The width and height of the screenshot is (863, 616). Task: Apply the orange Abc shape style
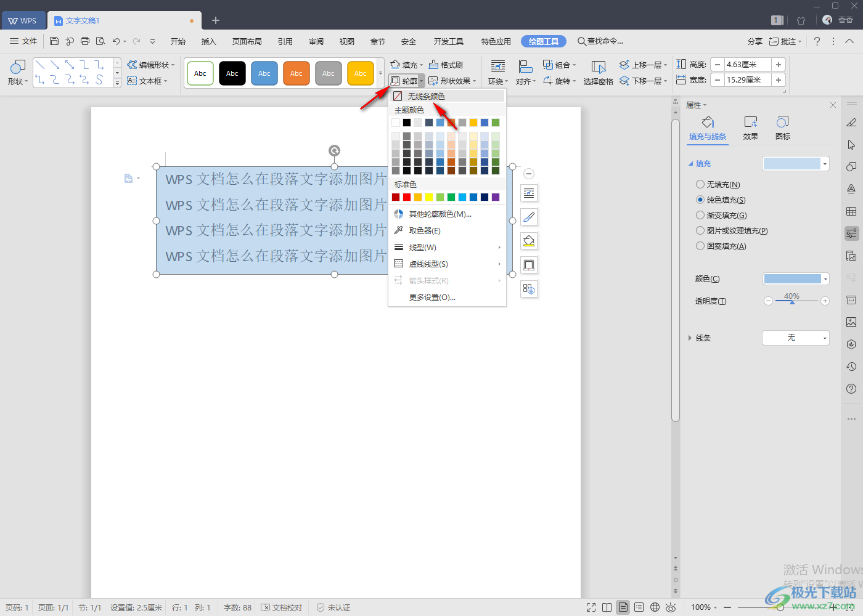tap(297, 73)
